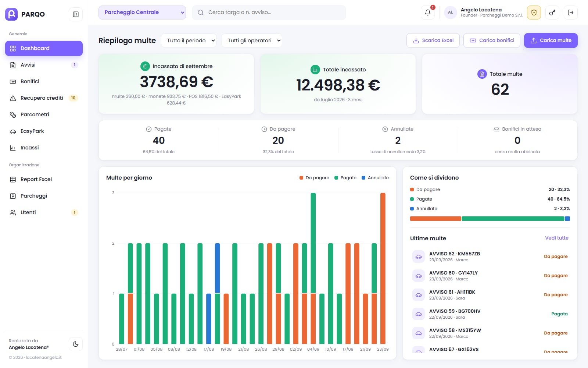This screenshot has height=368, width=588.
Task: Open Parcometri in the sidebar
Action: click(44, 114)
